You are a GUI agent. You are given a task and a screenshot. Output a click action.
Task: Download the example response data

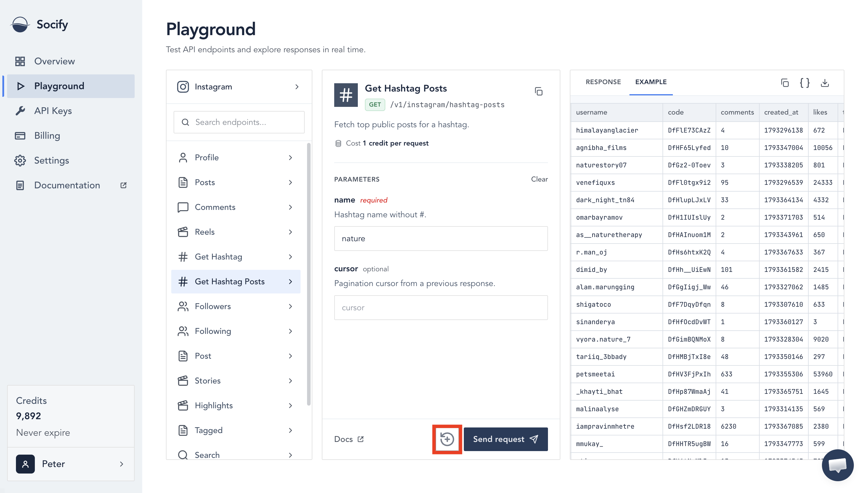(x=825, y=83)
